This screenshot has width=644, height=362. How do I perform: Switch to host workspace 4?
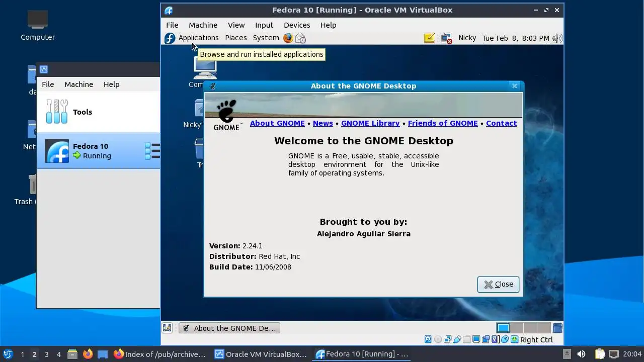[x=58, y=354]
